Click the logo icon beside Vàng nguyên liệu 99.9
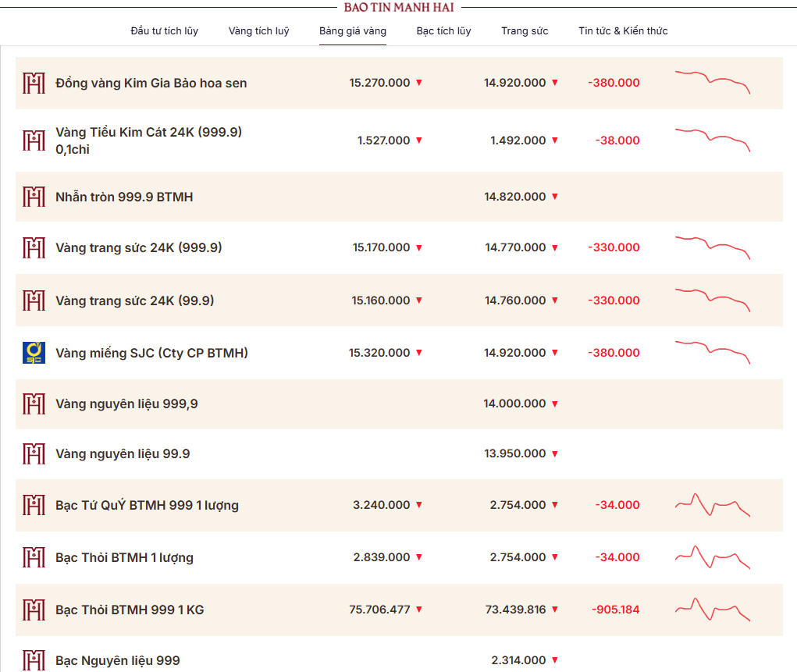Image resolution: width=797 pixels, height=672 pixels. click(x=34, y=453)
